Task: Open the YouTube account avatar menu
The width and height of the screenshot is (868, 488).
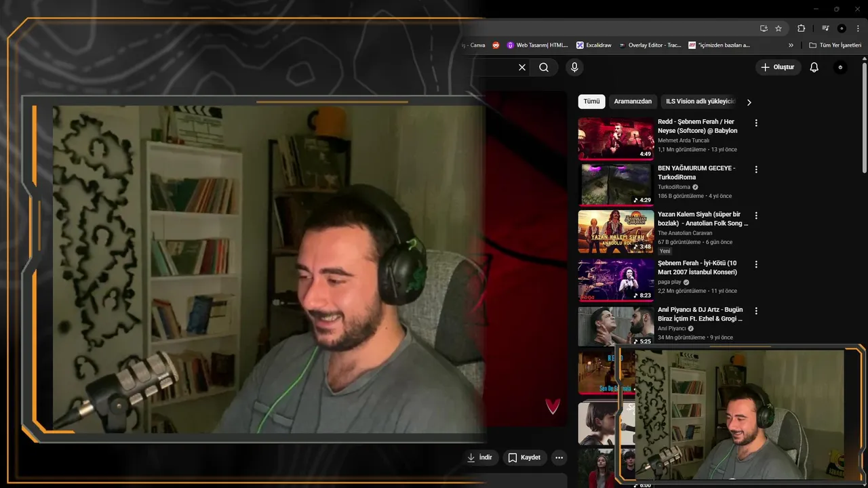Action: point(840,67)
